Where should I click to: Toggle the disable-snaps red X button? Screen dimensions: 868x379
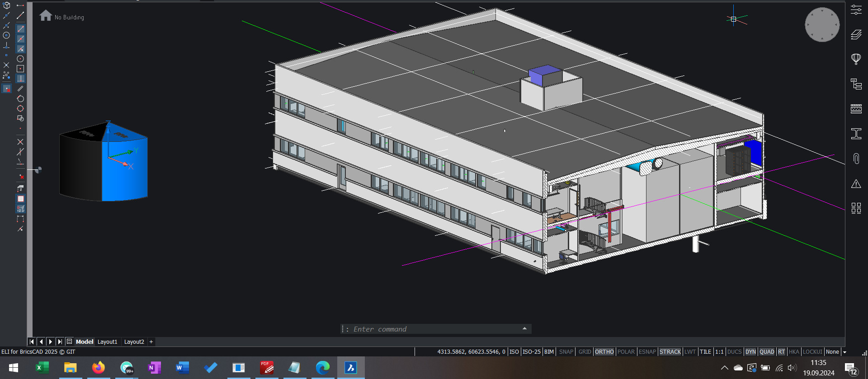(6, 89)
